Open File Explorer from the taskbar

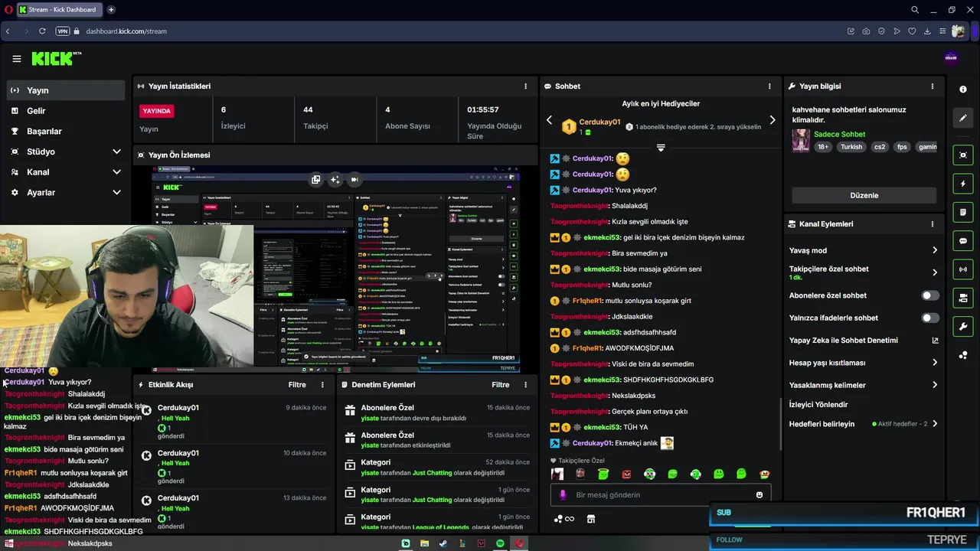[x=424, y=543]
